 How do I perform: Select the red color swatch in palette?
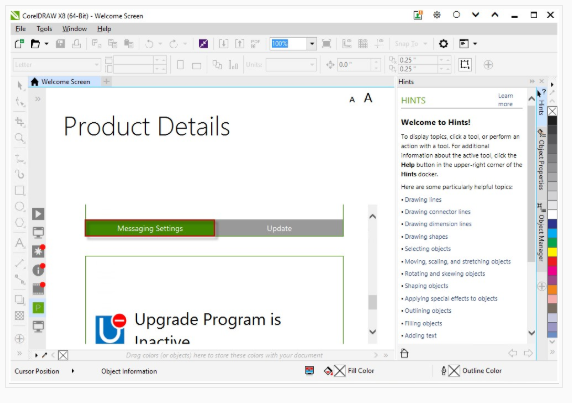point(552,261)
